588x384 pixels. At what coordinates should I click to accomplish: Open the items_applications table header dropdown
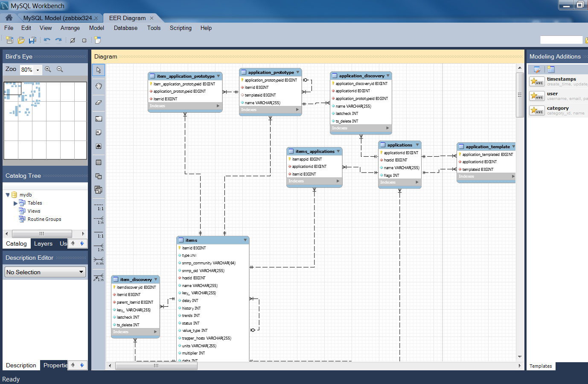[x=338, y=151]
